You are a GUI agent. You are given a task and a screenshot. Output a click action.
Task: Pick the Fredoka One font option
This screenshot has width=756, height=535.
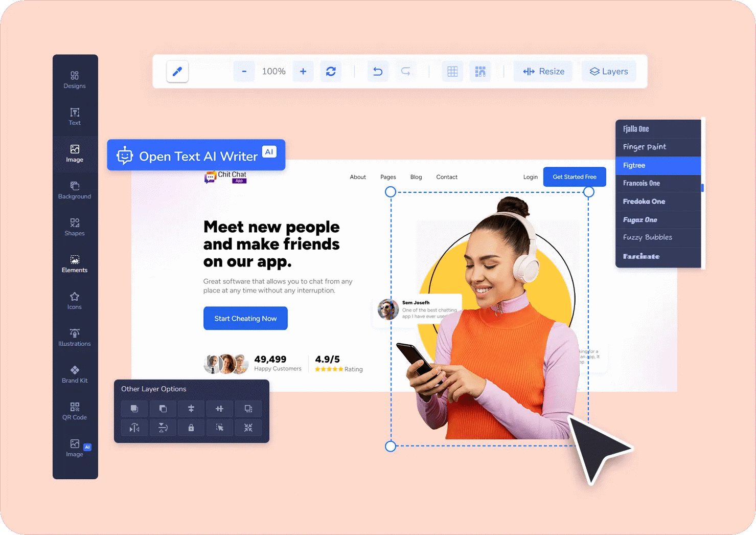(658, 202)
